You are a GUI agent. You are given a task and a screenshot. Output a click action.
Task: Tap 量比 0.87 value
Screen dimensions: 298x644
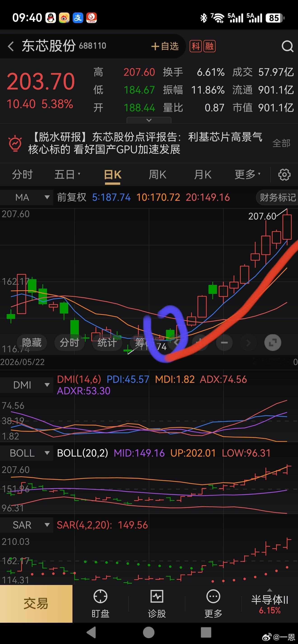coord(214,108)
